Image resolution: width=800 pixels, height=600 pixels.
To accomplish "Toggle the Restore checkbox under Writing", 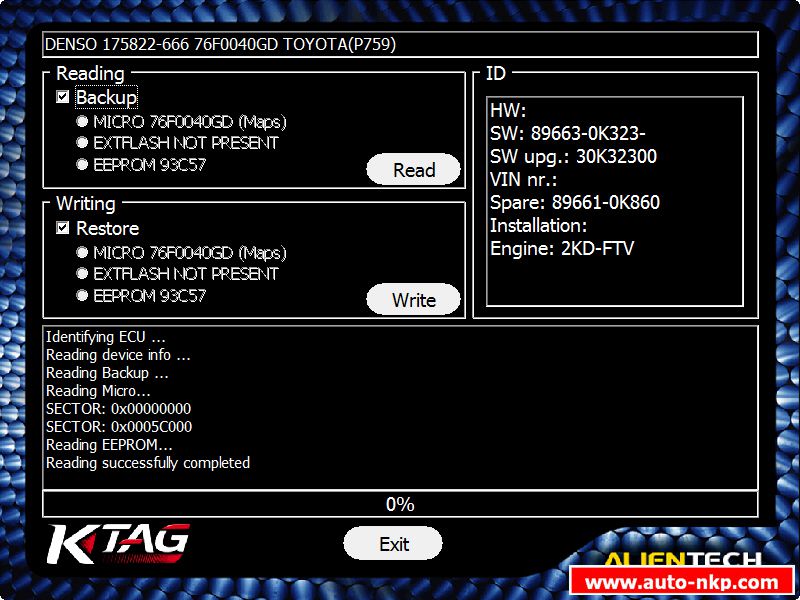I will click(63, 228).
